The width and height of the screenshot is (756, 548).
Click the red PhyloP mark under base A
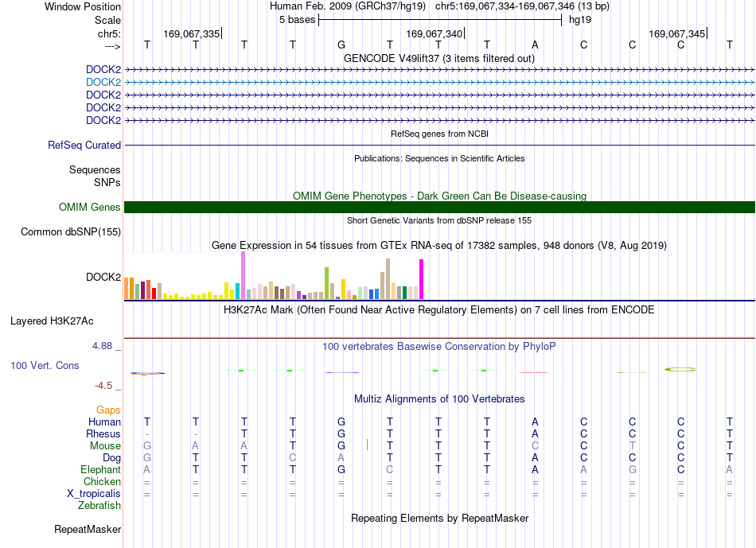[x=534, y=372]
